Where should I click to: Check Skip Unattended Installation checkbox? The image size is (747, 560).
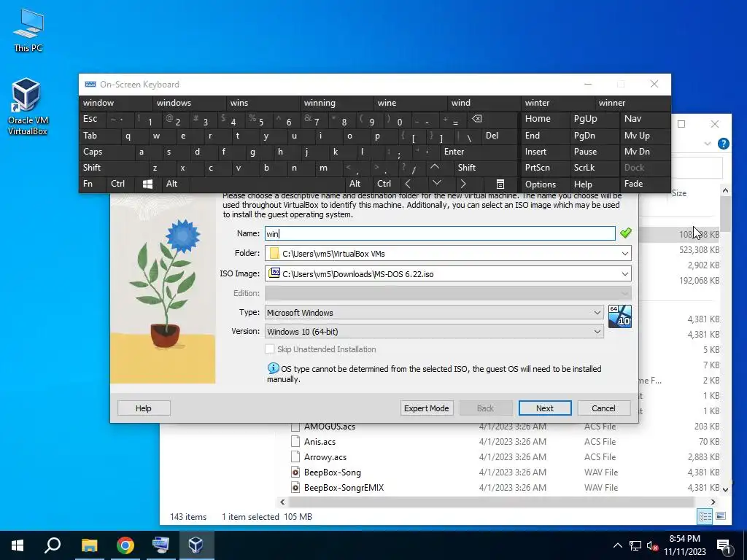pos(270,349)
